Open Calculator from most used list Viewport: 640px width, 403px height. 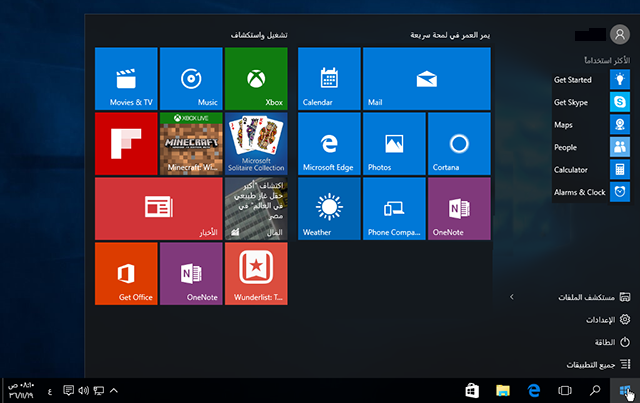pyautogui.click(x=591, y=169)
